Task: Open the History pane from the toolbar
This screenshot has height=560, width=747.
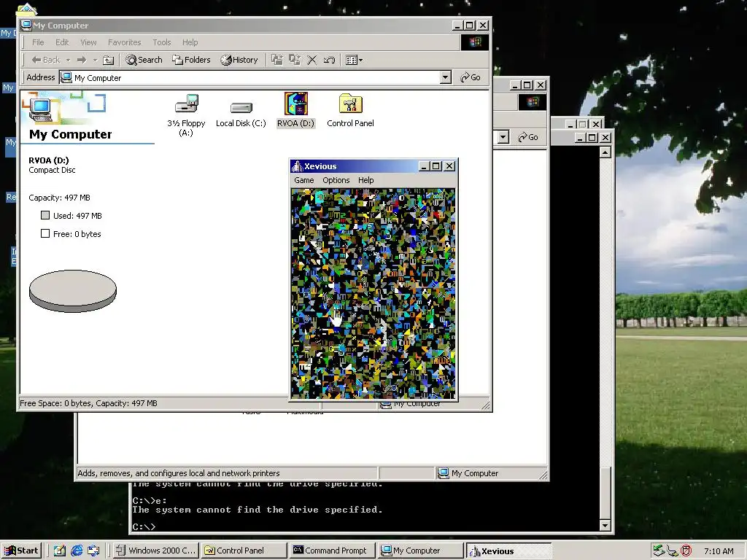Action: coord(239,60)
